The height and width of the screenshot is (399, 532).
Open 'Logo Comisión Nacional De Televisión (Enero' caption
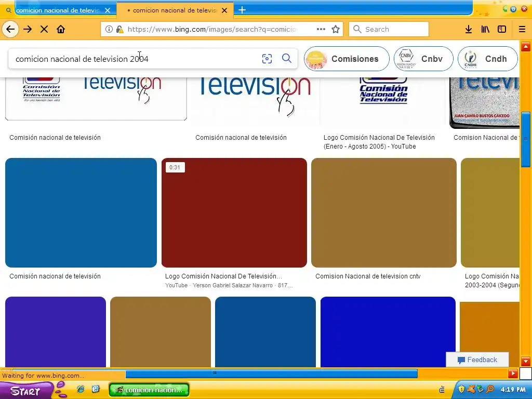point(379,142)
